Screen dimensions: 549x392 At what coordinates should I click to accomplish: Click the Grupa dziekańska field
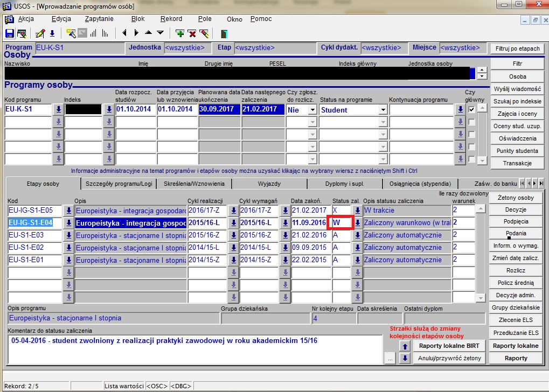tap(265, 319)
